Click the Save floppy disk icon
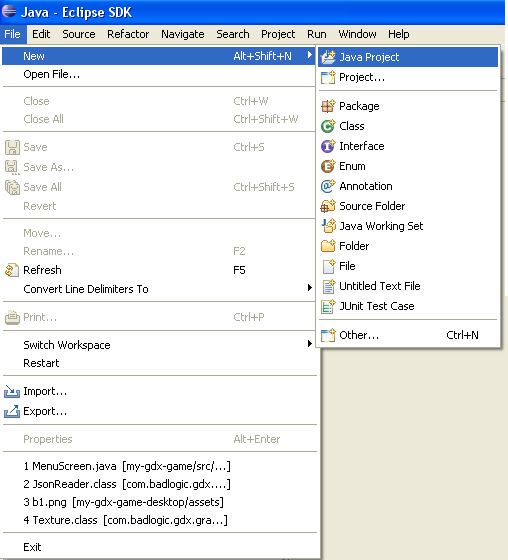Image resolution: width=508 pixels, height=560 pixels. [x=12, y=147]
